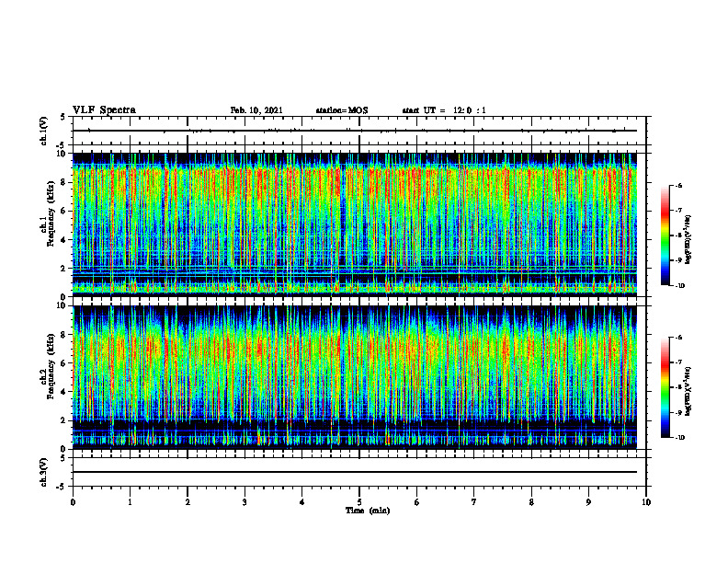This screenshot has width=728, height=563.
Task: Select the ch.2 color bar "log(PSD)" label
Action: [688, 392]
